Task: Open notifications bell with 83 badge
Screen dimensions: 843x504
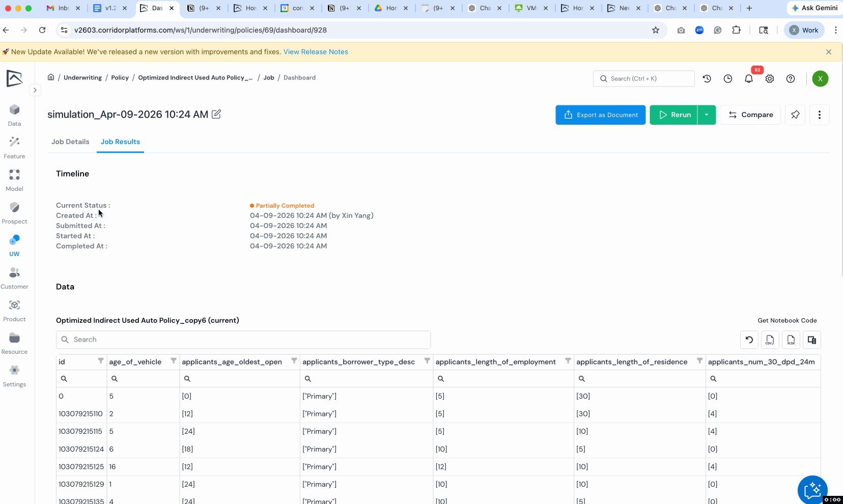Action: pos(749,78)
